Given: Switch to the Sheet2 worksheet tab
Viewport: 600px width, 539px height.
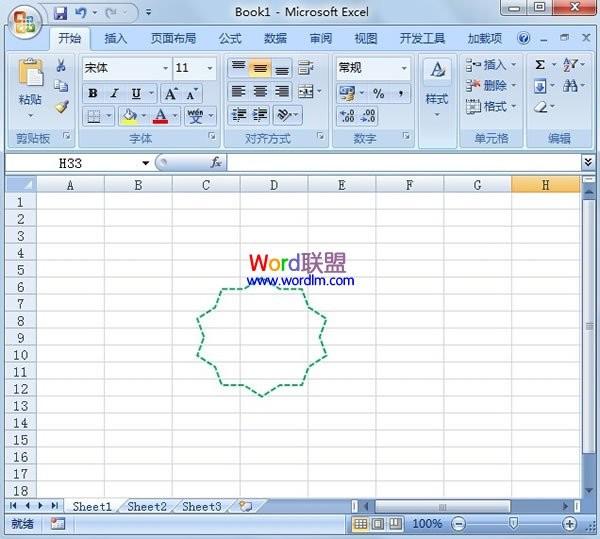Looking at the screenshot, I should coord(147,507).
